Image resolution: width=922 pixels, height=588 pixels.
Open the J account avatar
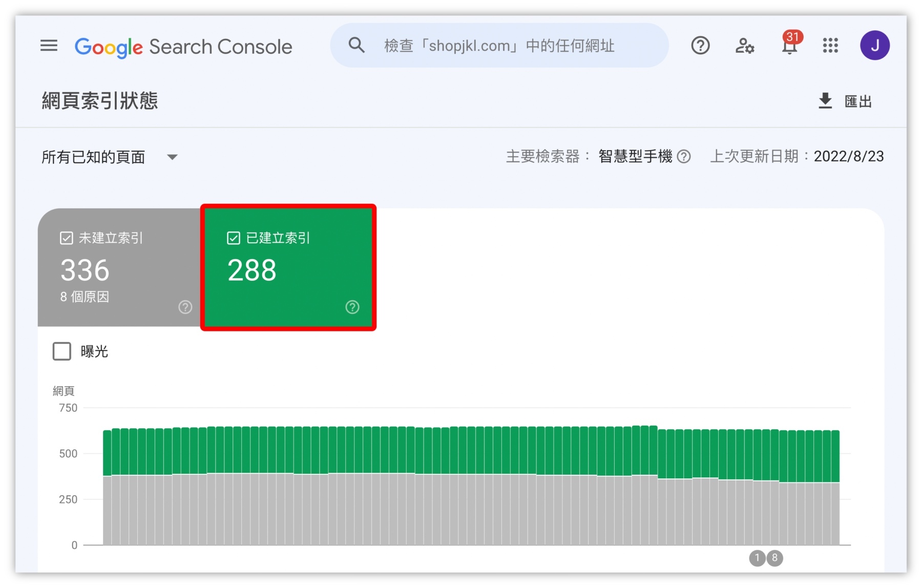tap(874, 46)
